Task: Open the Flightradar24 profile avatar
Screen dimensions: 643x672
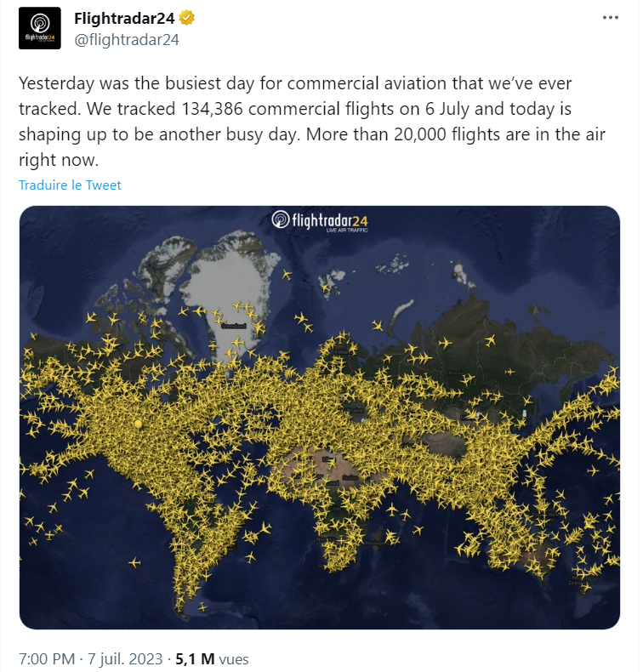Action: (40, 28)
